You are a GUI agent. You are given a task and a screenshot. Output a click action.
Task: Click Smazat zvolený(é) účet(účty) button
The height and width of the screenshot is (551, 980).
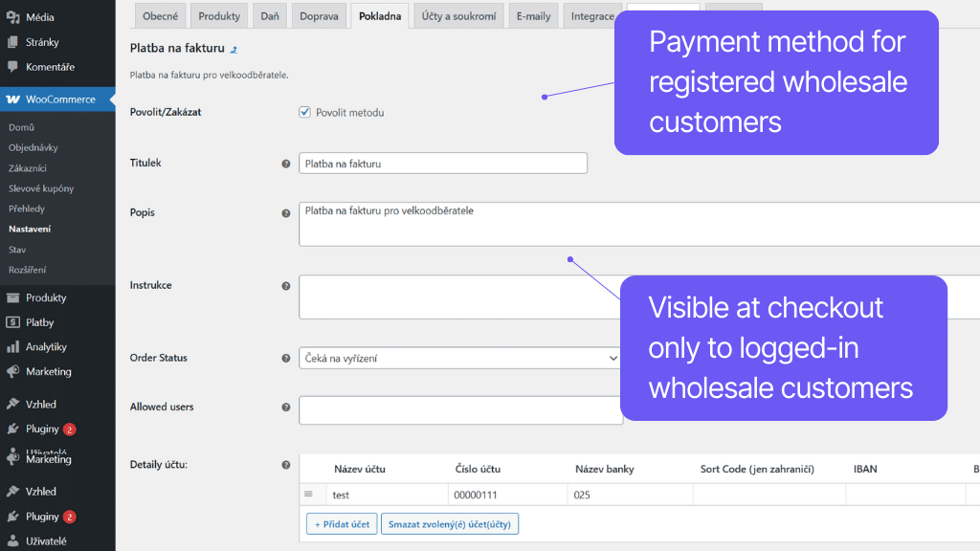(x=450, y=524)
